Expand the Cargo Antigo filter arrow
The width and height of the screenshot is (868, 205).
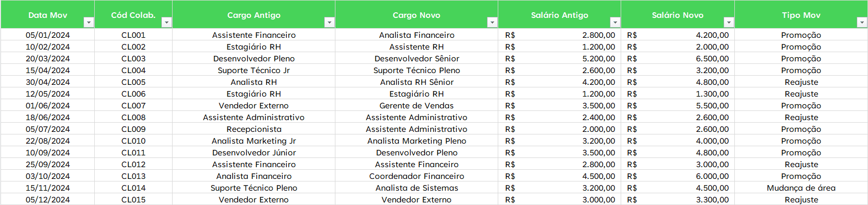coord(329,22)
